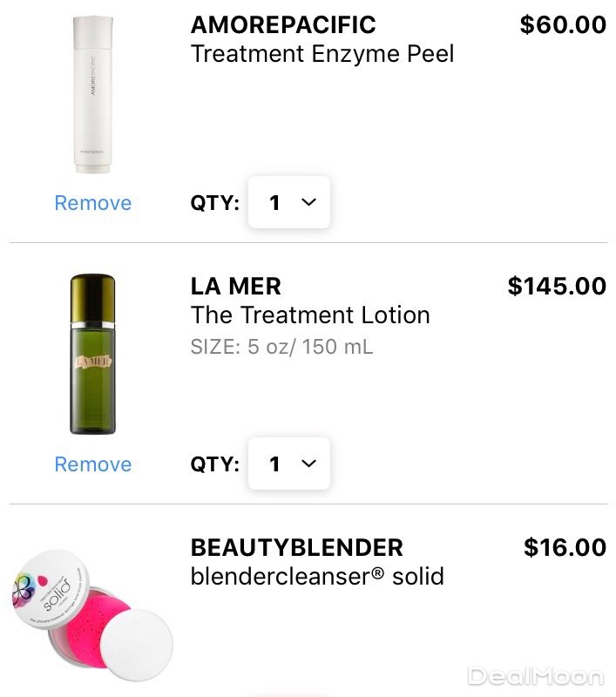This screenshot has height=697, width=616.
Task: Select the $16.00 price
Action: pyautogui.click(x=565, y=547)
